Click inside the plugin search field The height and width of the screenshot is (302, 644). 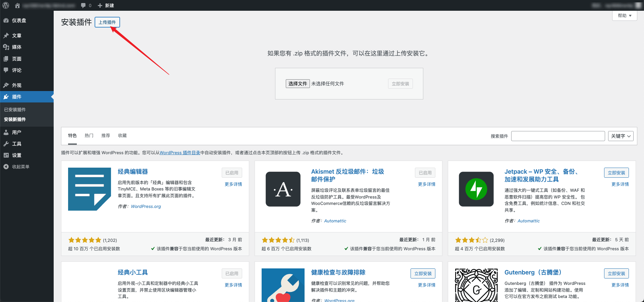click(558, 136)
